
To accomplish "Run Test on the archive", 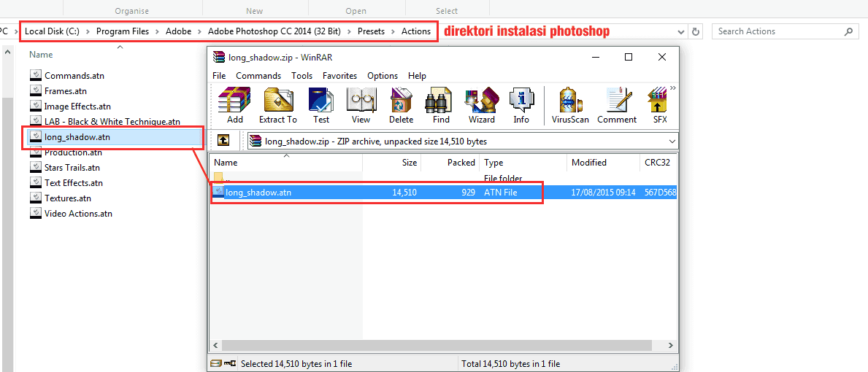I will click(x=321, y=105).
